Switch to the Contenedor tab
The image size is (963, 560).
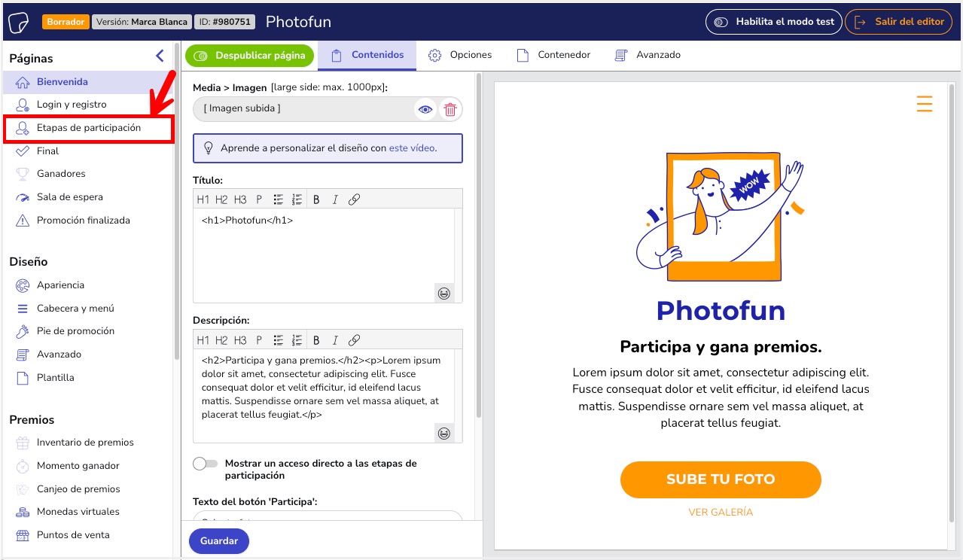tap(553, 56)
